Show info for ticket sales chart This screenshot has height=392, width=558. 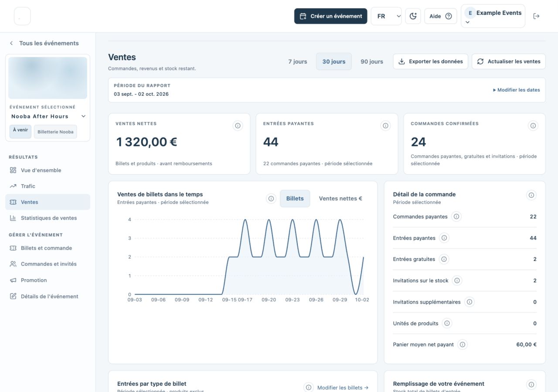(x=271, y=199)
